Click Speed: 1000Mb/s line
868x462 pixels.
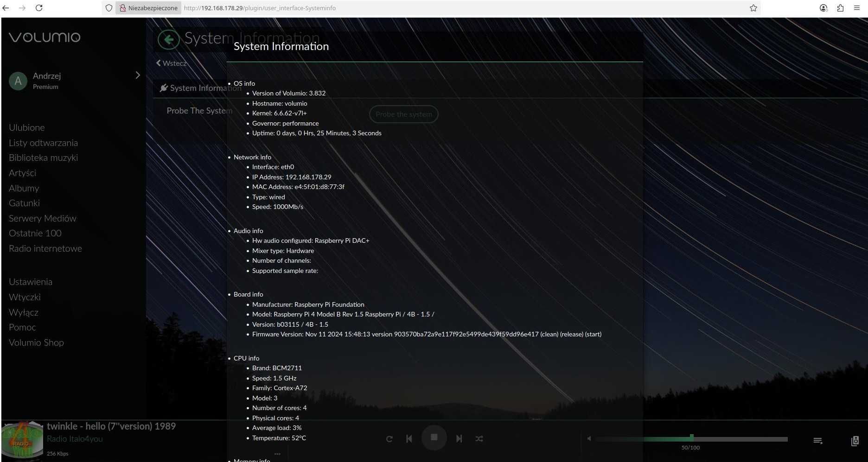278,207
